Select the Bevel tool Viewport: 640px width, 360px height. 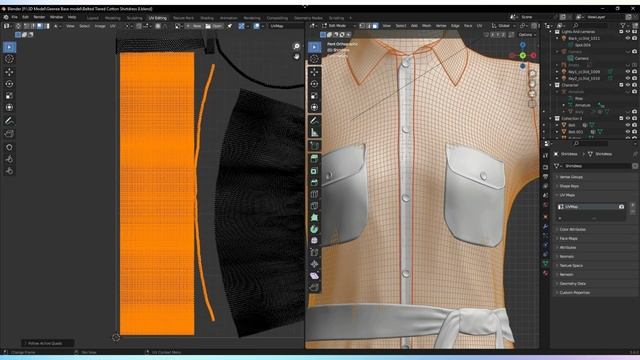click(x=314, y=182)
